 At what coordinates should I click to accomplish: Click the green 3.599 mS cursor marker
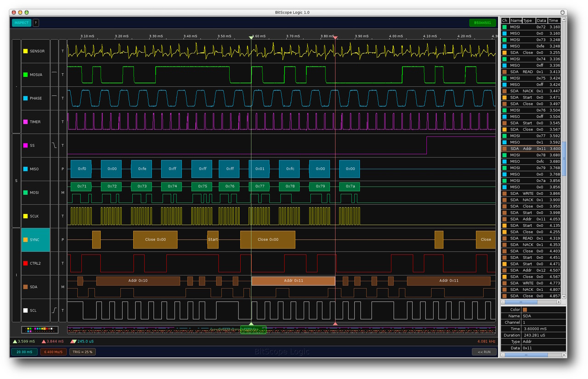17,341
